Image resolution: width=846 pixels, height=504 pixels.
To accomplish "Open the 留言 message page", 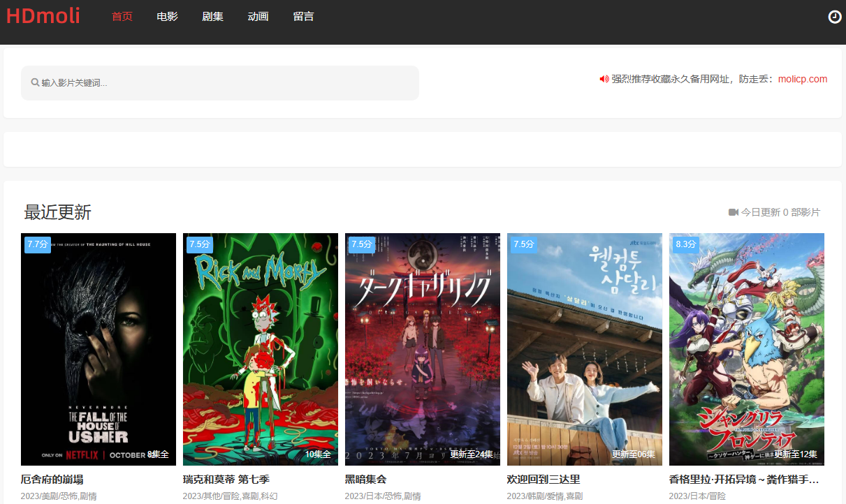I will (x=304, y=17).
